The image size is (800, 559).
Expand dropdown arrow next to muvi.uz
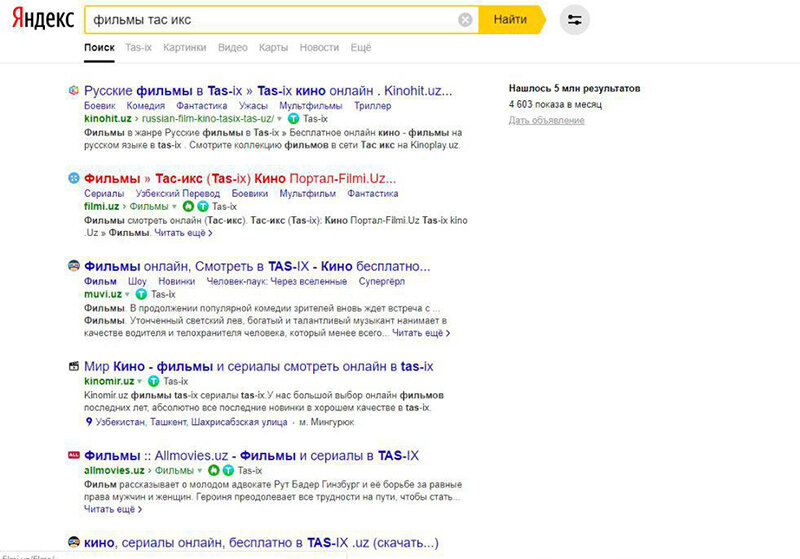pyautogui.click(x=127, y=294)
